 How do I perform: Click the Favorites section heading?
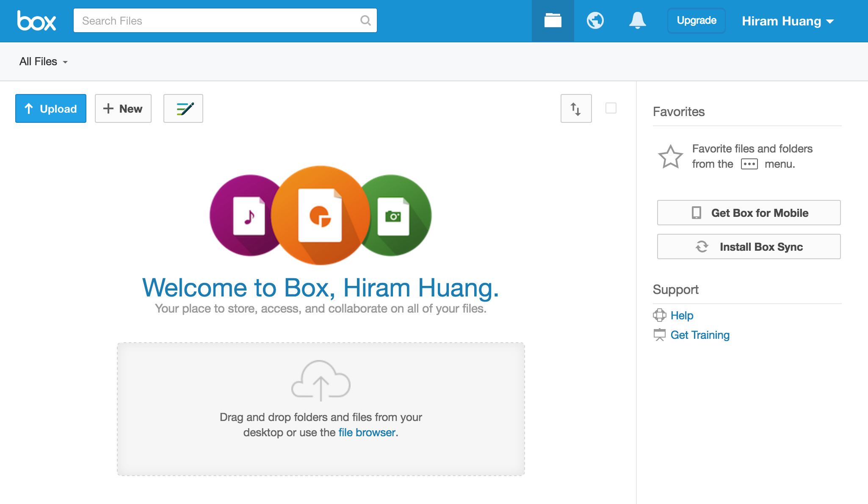click(x=679, y=111)
